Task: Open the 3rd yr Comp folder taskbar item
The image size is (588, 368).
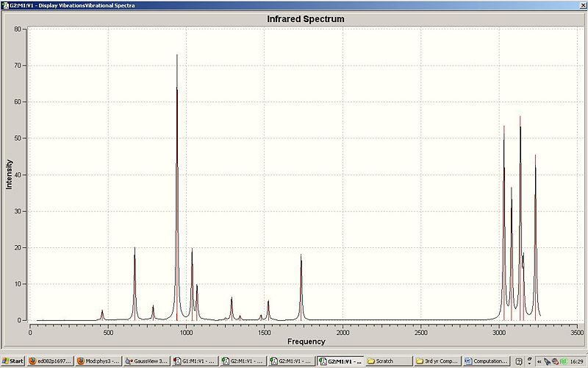Action: coord(437,361)
